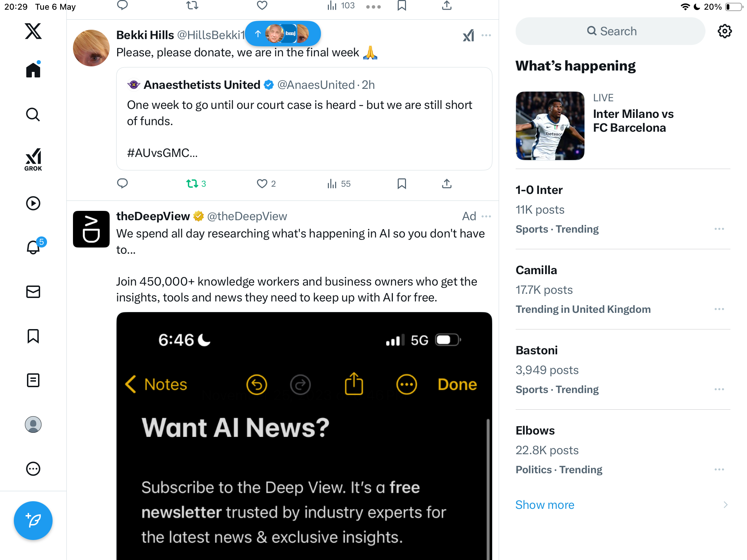This screenshot has width=747, height=560.
Task: Open Grok from the sidebar
Action: 33,159
